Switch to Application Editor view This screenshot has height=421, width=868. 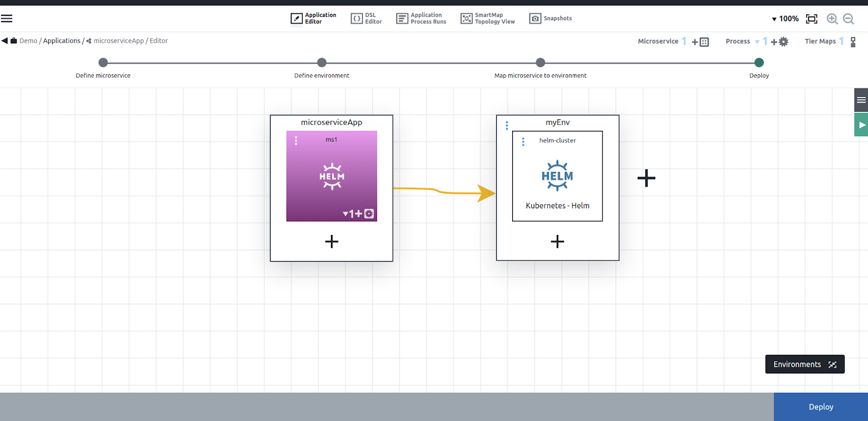(x=314, y=18)
